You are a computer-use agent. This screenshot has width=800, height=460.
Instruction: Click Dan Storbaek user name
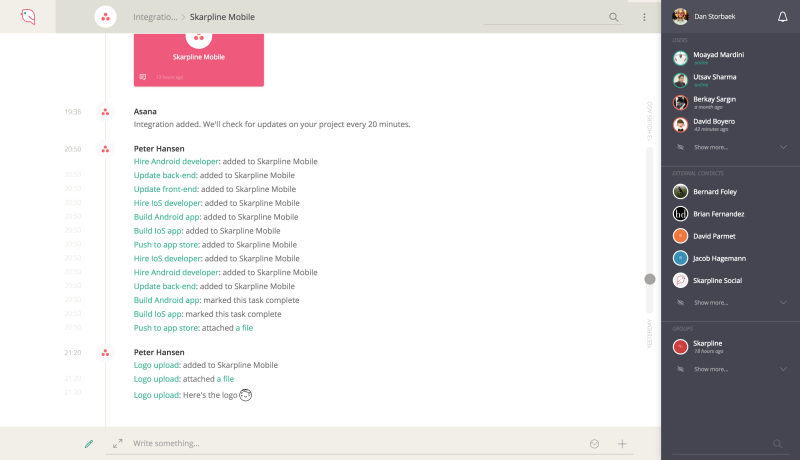714,17
